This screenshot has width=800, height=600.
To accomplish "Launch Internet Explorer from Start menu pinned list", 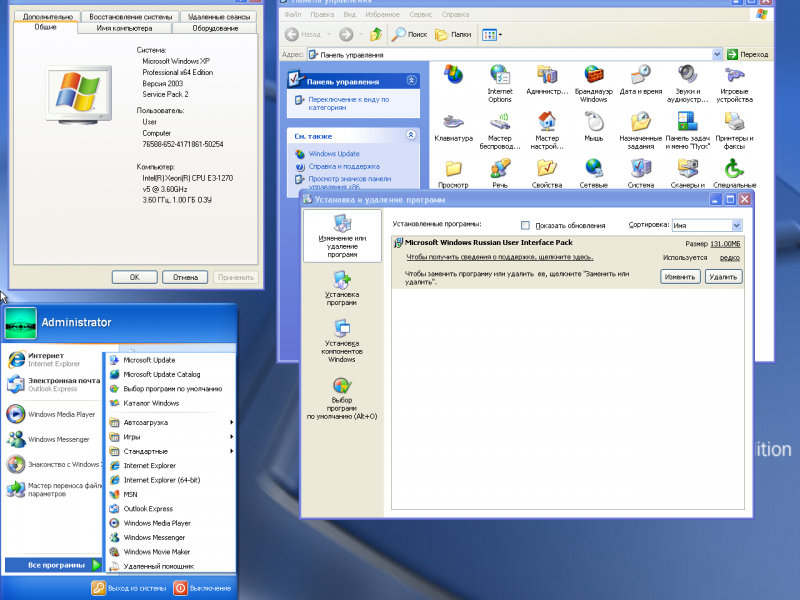I will pyautogui.click(x=53, y=359).
